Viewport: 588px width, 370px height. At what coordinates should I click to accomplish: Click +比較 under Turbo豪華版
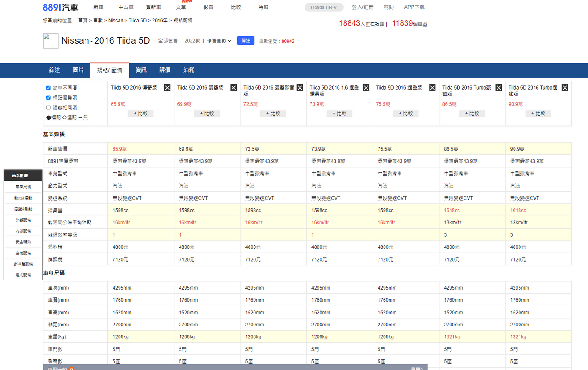(x=472, y=113)
